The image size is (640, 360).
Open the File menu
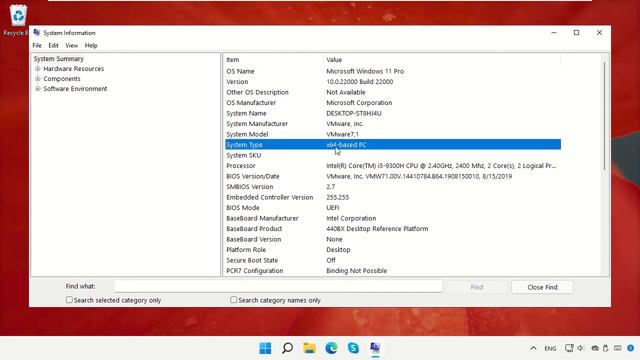click(37, 45)
